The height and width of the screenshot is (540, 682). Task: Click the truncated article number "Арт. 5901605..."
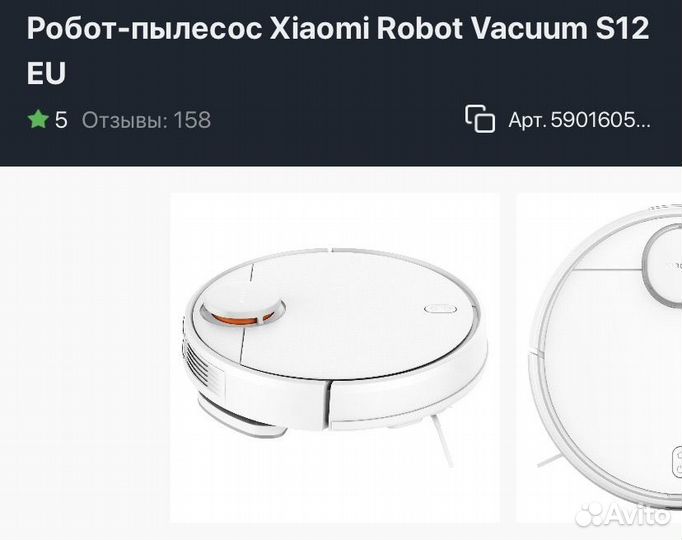(579, 120)
